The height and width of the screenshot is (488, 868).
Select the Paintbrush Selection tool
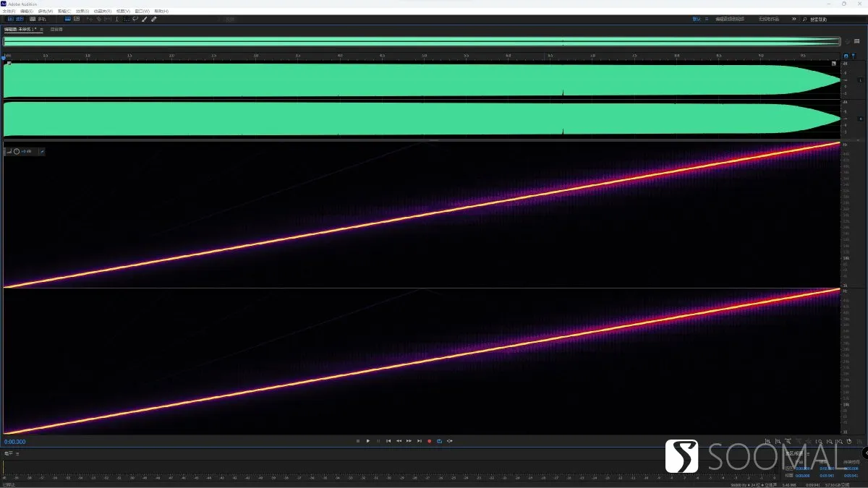[x=144, y=19]
